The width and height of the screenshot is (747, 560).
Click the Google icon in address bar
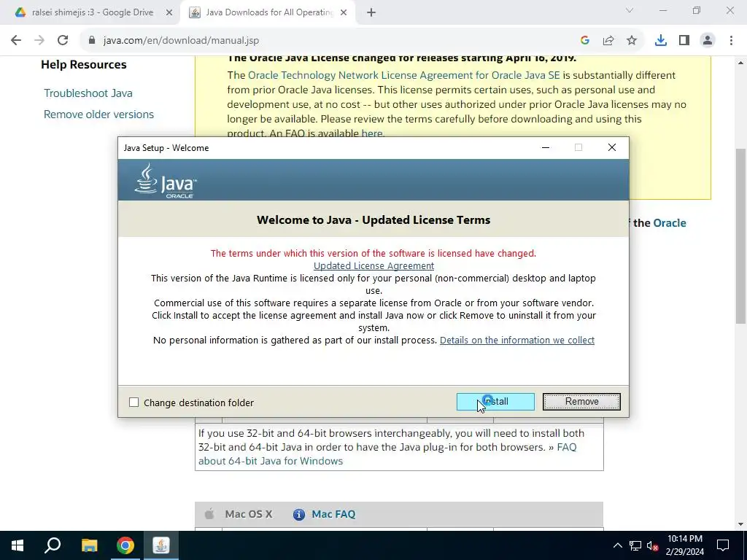tap(585, 41)
